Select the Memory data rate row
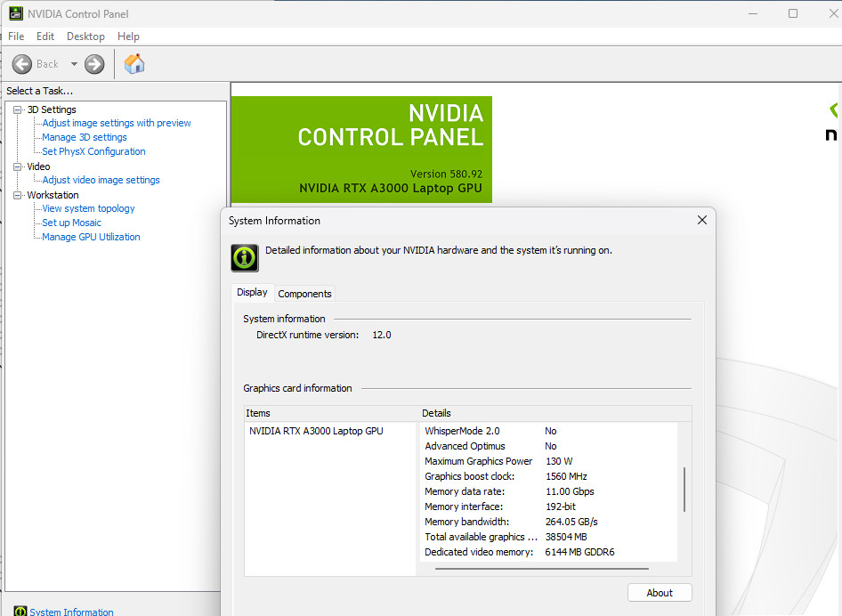This screenshot has width=842, height=616. [x=548, y=491]
